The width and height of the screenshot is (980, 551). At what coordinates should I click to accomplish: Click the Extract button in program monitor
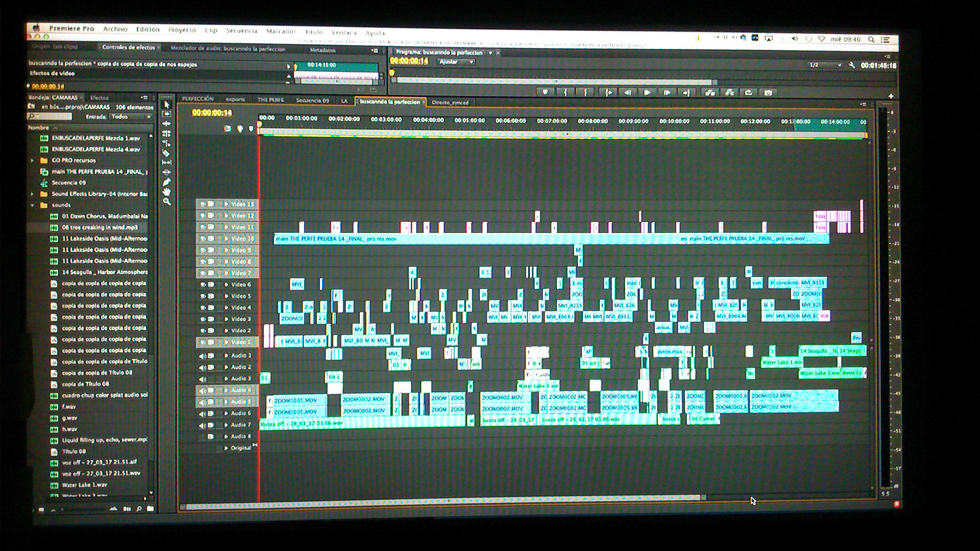[729, 93]
